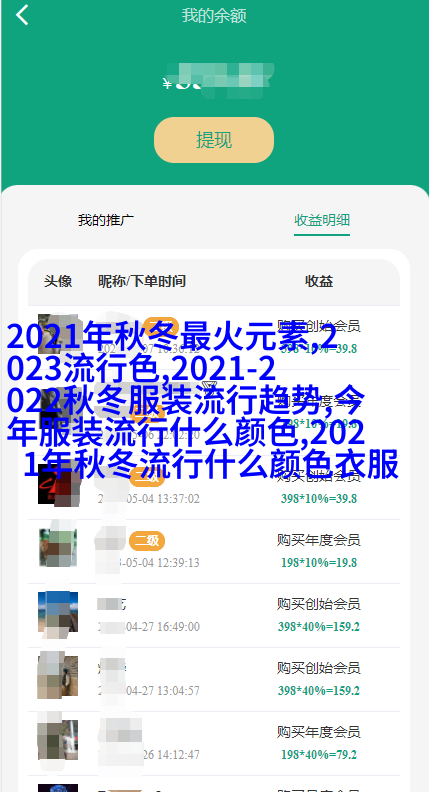Open the avatar in the 13:04:57 row
This screenshot has height=792, width=429.
coord(58,676)
